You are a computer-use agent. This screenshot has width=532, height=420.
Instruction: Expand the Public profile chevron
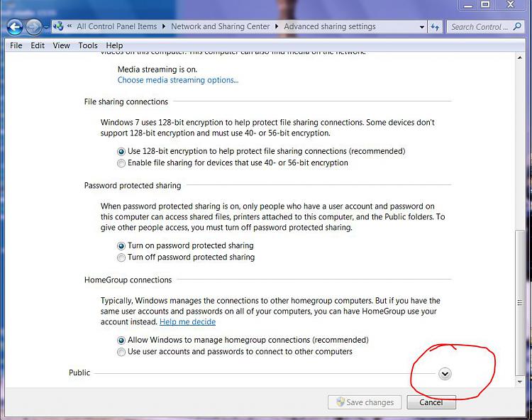[x=445, y=374]
